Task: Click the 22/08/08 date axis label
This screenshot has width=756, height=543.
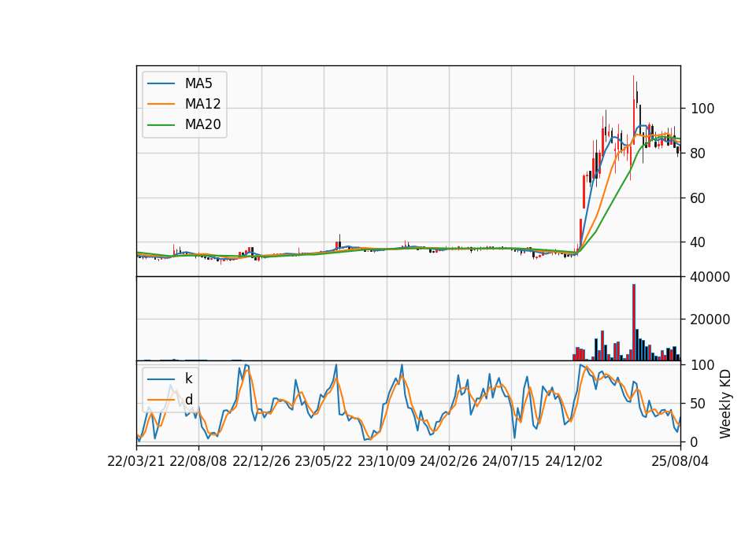Action: (x=198, y=461)
